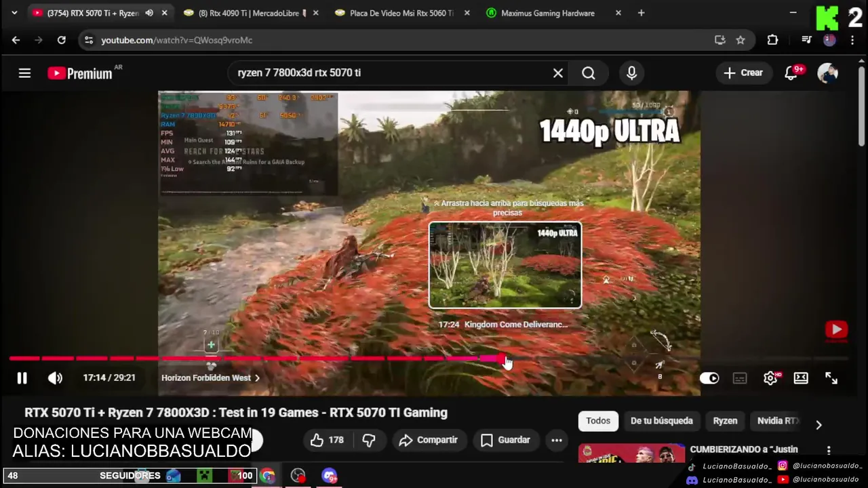Mute the YouTube tab with its speaker icon
This screenshot has height=488, width=868.
coord(149,13)
